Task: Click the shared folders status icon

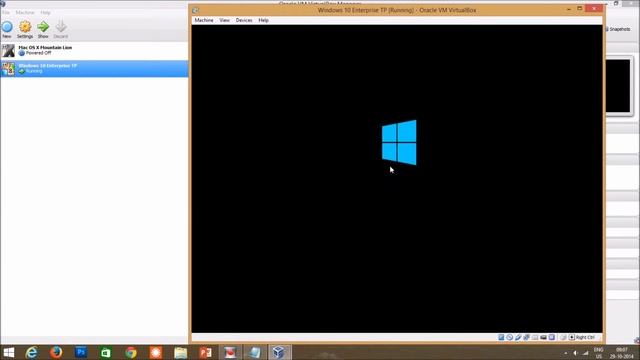Action: tap(535, 337)
